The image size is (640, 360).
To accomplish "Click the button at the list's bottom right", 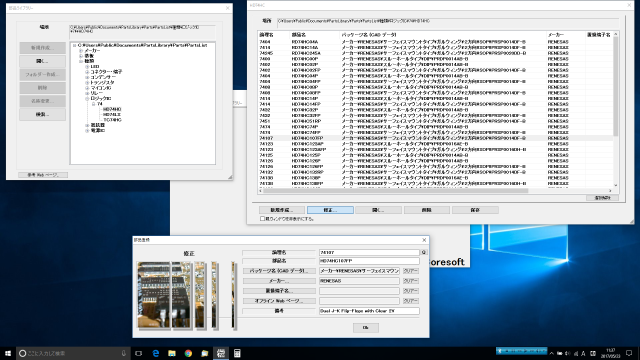I will 602,198.
